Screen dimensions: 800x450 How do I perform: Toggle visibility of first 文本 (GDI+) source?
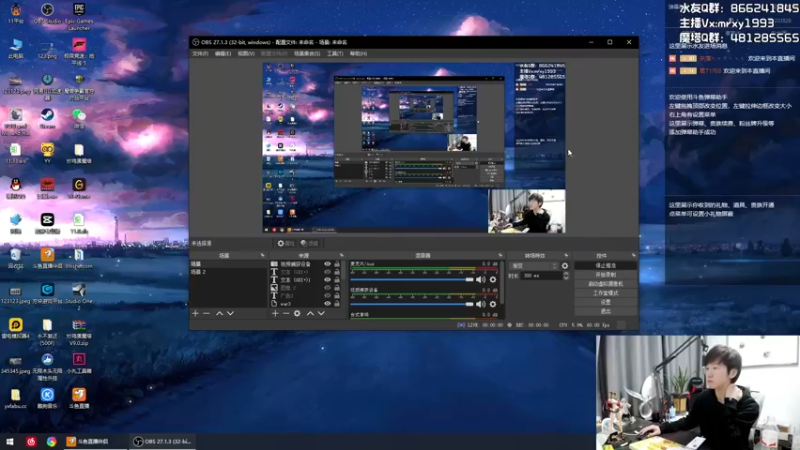[x=328, y=272]
